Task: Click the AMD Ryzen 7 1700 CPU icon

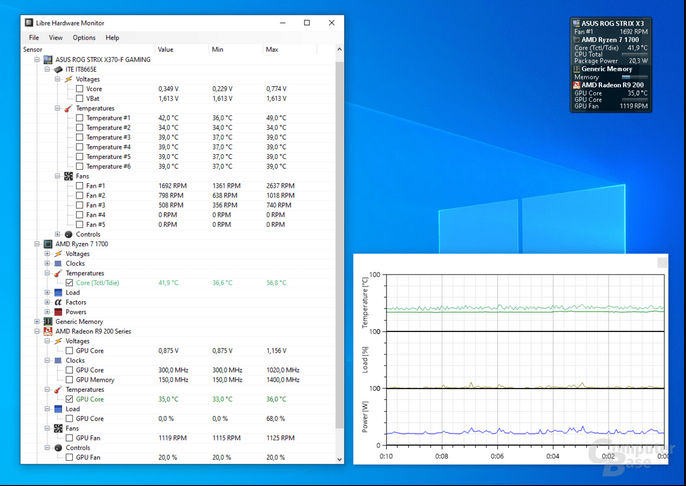Action: click(x=48, y=244)
